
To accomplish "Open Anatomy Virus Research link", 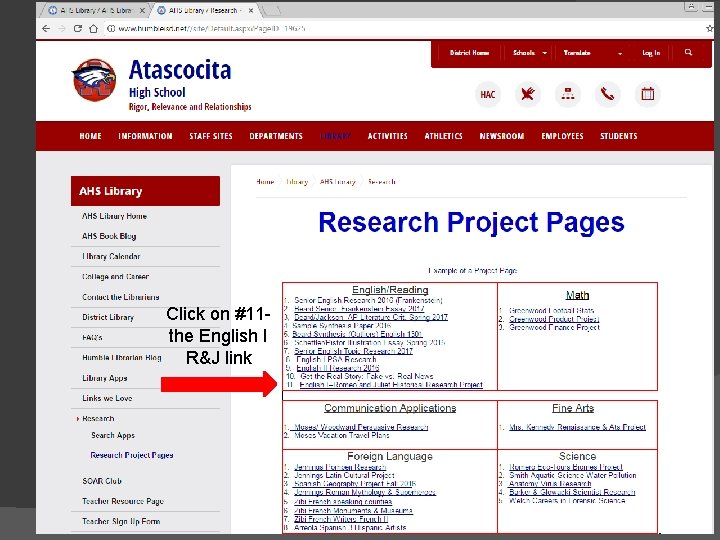I will point(550,484).
